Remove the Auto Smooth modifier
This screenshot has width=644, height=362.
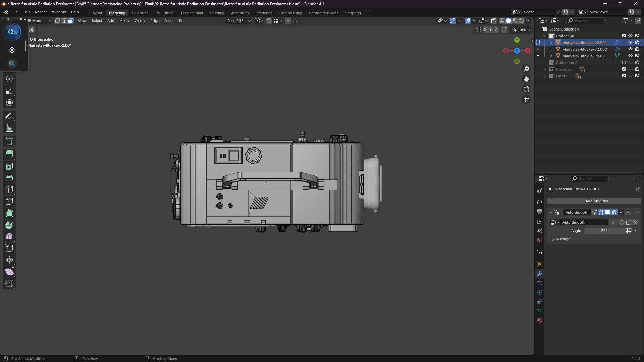(x=628, y=212)
